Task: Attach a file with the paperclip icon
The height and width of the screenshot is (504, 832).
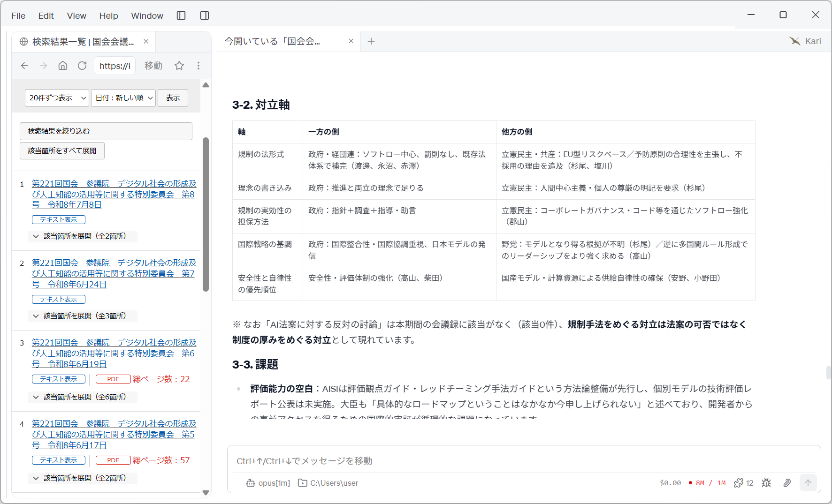Action: pyautogui.click(x=787, y=482)
